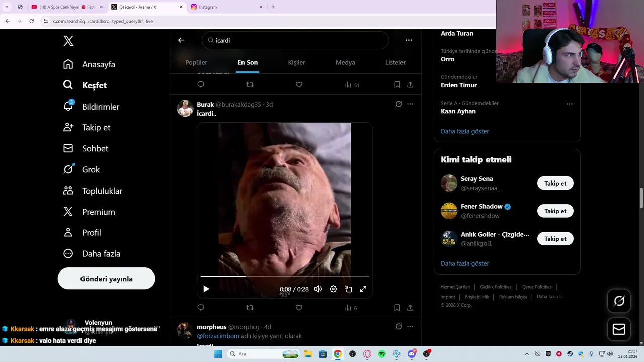The height and width of the screenshot is (362, 644).
Task: Open Windows Start menu
Action: point(218,354)
